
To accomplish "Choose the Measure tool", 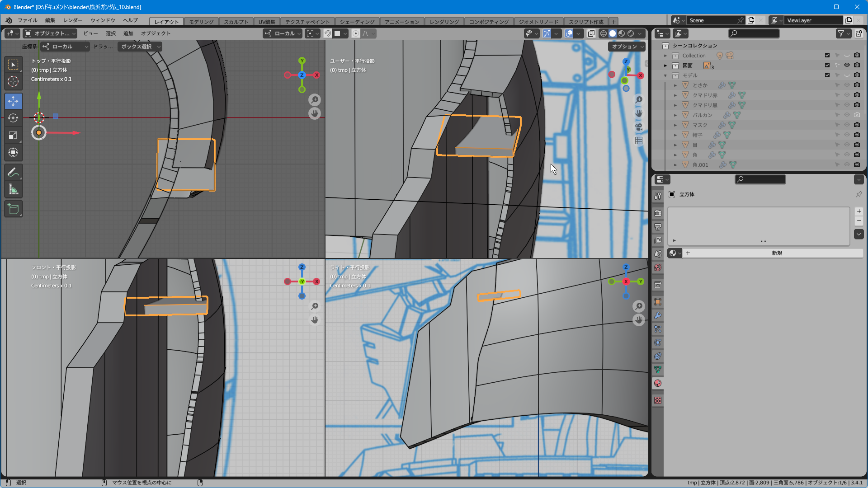I will tap(13, 190).
